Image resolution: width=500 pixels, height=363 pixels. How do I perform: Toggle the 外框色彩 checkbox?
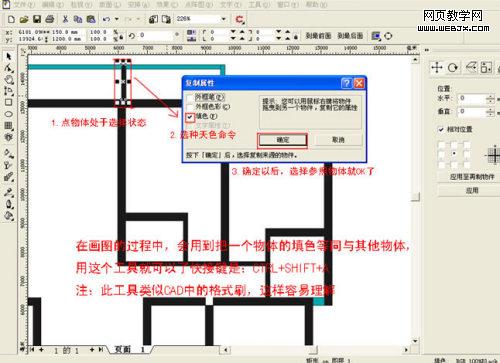190,107
